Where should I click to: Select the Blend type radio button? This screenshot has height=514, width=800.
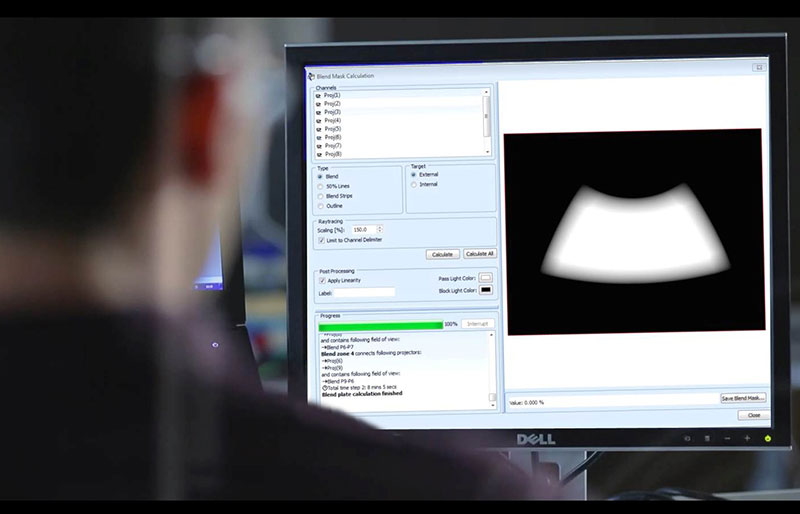point(320,177)
